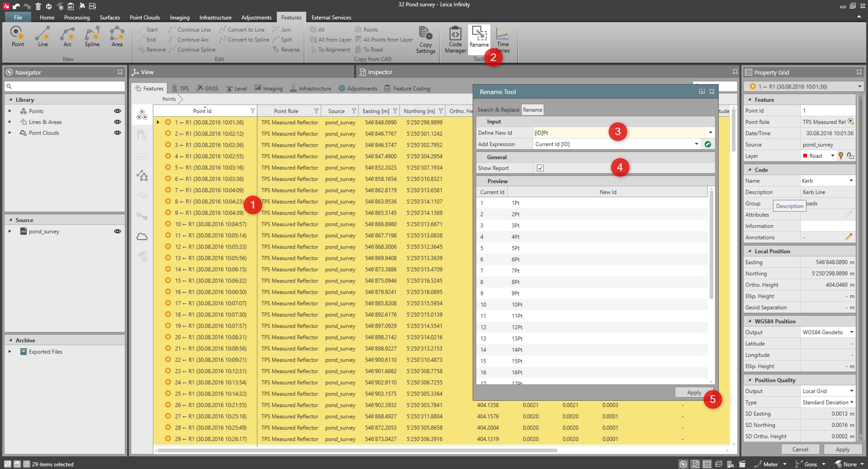Viewport: 868px width, 469px height.
Task: Open the Point Clouds ribbon tab
Action: 145,17
